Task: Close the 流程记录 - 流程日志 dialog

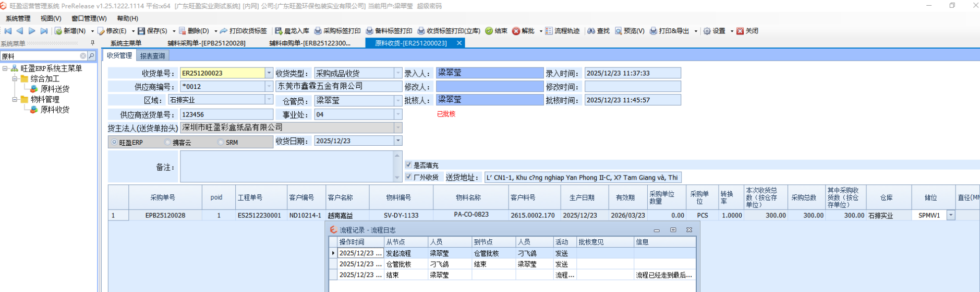Action: coord(689,230)
